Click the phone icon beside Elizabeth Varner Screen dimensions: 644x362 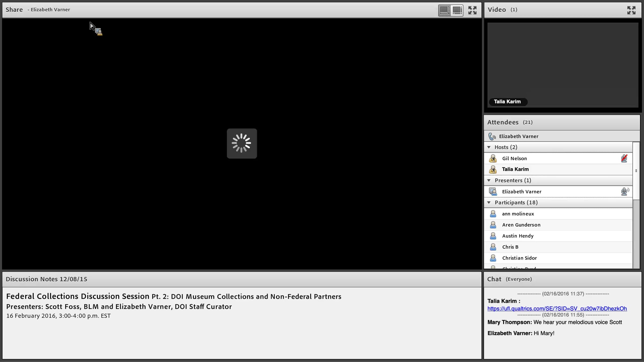492,136
